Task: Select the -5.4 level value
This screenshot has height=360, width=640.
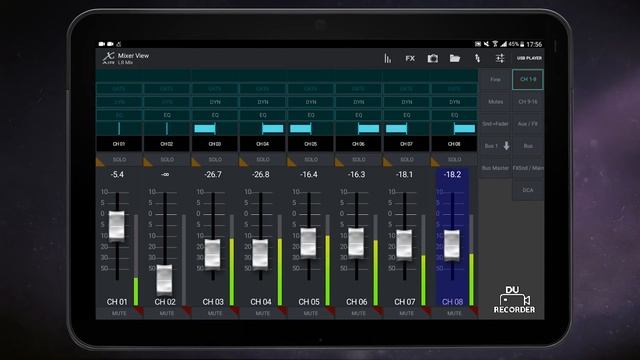Action: [117, 175]
